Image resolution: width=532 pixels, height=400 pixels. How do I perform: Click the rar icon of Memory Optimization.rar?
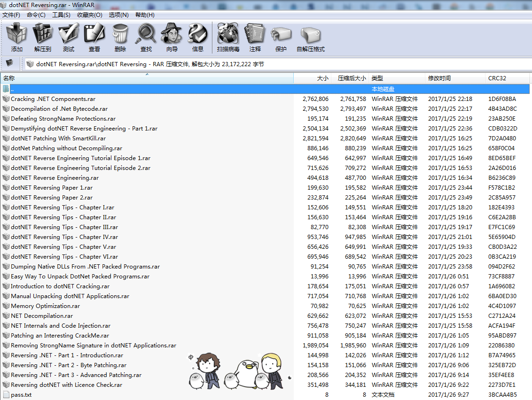click(6, 306)
